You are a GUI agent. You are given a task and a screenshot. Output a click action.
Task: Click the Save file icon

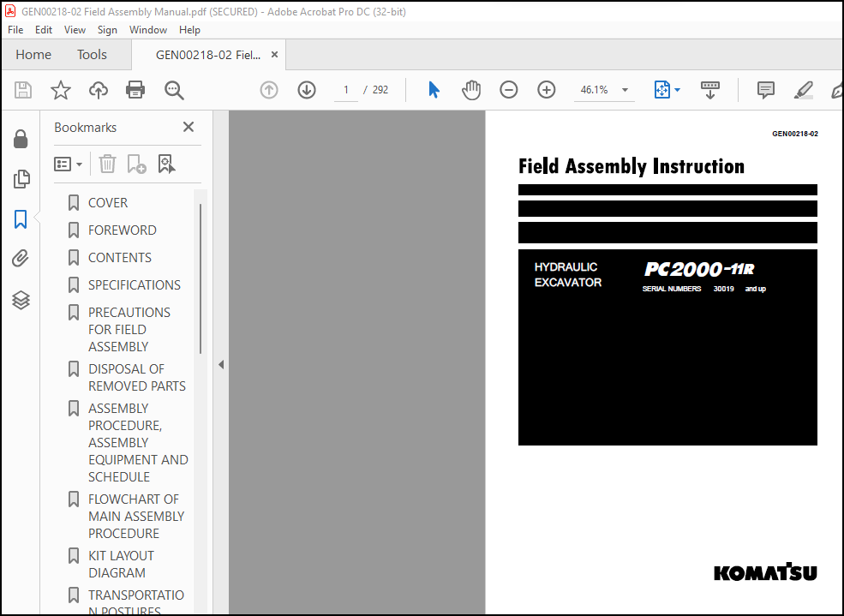click(x=23, y=90)
